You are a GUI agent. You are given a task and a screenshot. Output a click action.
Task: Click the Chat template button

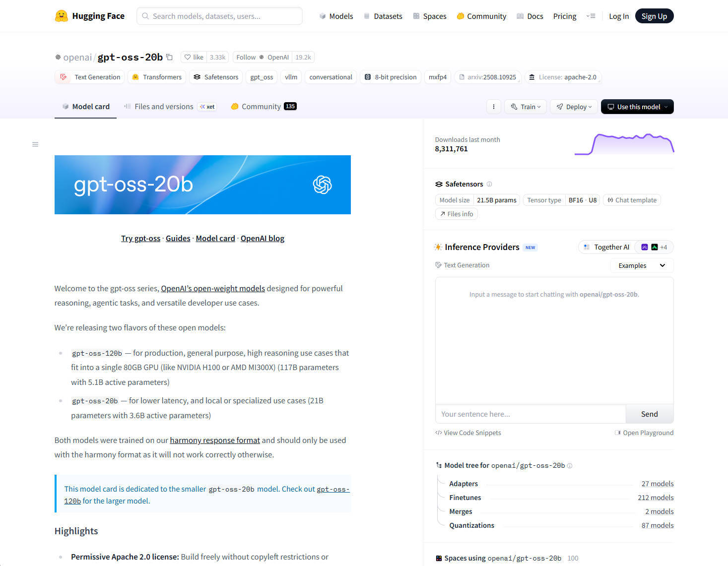632,200
